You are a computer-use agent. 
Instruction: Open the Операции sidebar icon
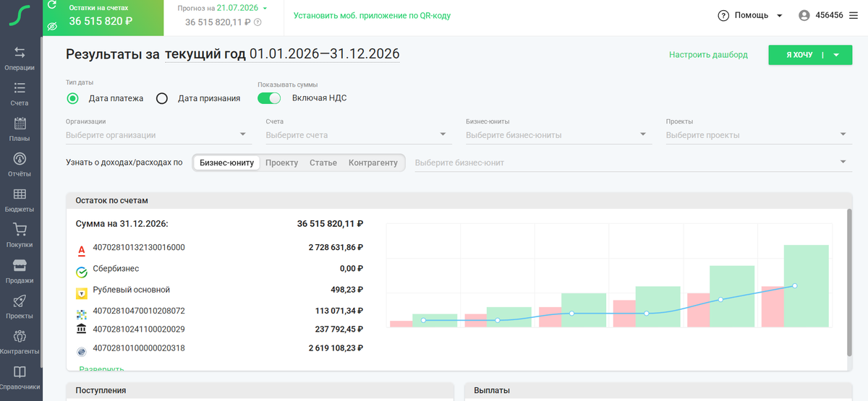[x=20, y=53]
